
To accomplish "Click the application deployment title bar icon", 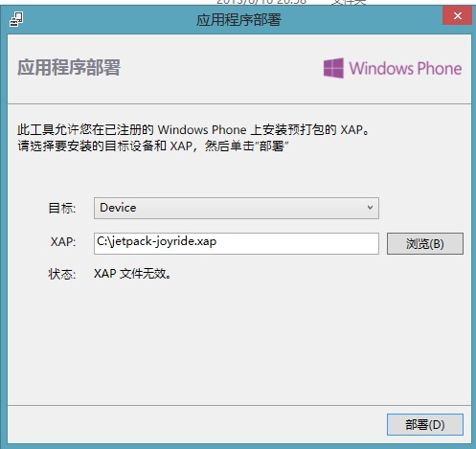I will pos(16,19).
